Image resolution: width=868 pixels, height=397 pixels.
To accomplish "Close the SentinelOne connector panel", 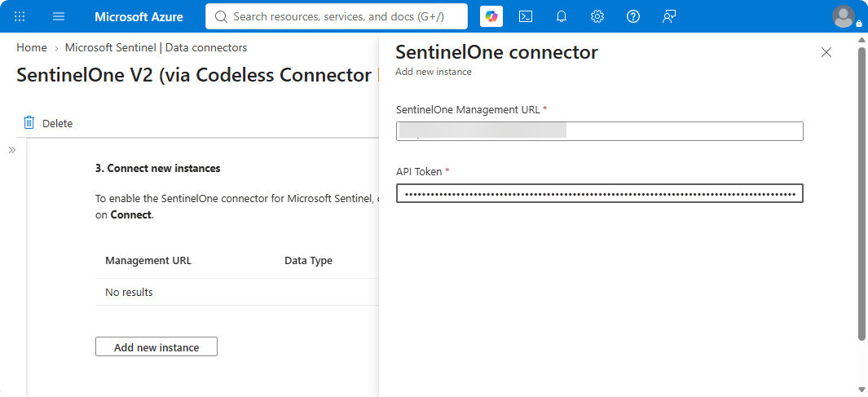I will click(826, 53).
